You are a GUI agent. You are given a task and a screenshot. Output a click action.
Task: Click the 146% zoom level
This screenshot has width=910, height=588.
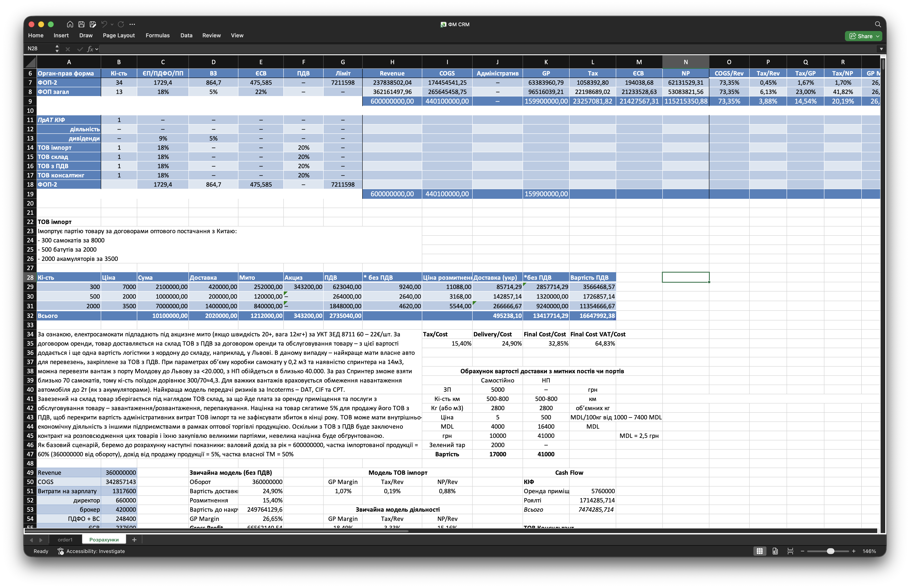[x=869, y=551]
